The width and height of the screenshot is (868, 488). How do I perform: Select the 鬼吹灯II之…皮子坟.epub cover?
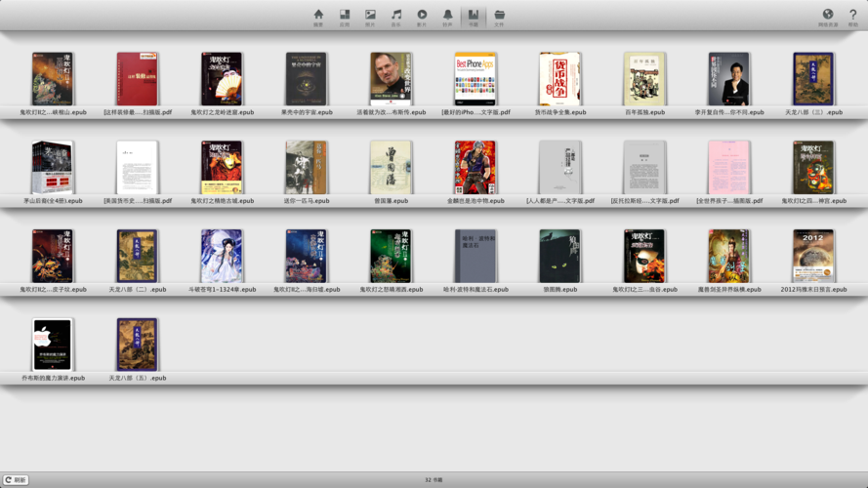[x=53, y=256]
